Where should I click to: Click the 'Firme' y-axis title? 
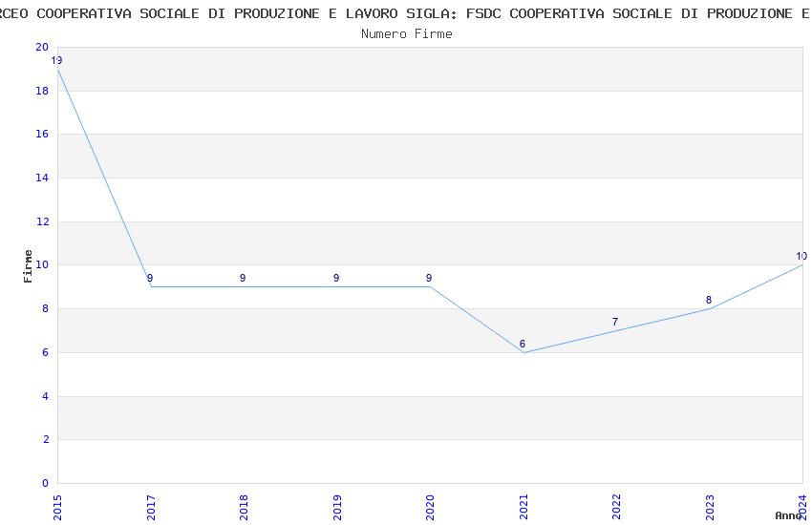[x=28, y=266]
